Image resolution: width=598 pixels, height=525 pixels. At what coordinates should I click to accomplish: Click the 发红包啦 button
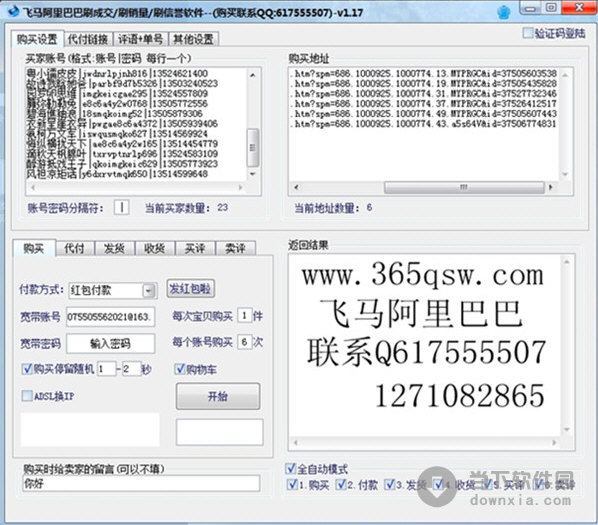[190, 289]
